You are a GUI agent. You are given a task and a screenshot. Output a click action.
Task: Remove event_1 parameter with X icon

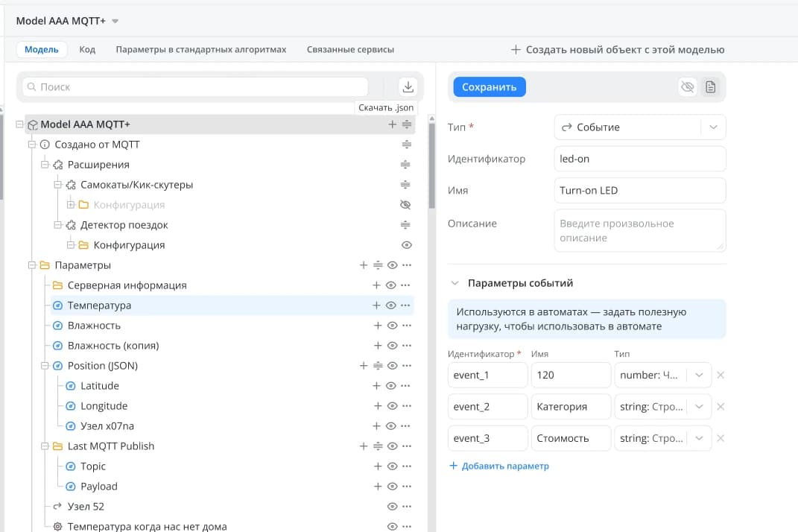721,375
